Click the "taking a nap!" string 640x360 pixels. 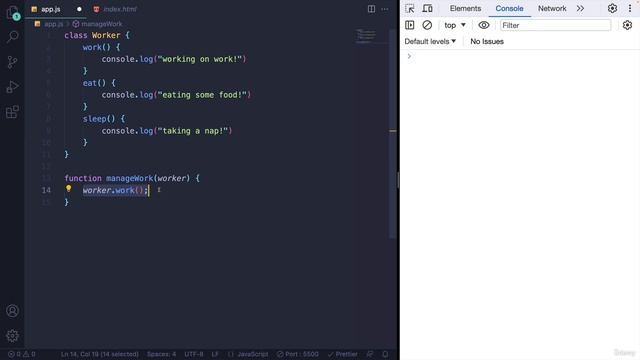coord(193,131)
